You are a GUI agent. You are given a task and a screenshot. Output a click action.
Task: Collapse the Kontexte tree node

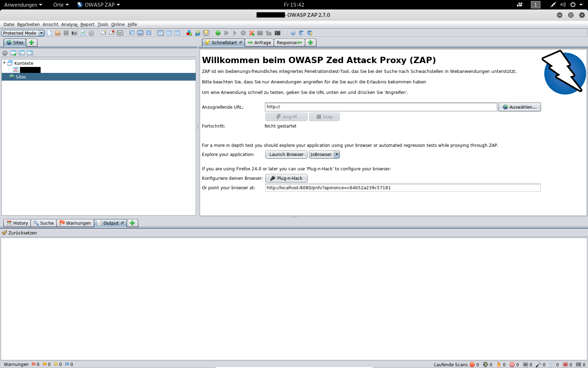(4, 63)
